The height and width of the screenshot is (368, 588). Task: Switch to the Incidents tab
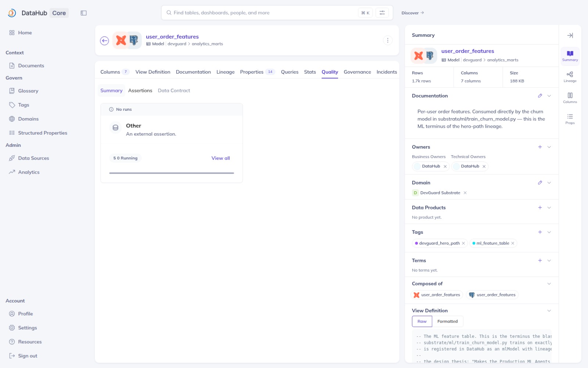point(387,72)
